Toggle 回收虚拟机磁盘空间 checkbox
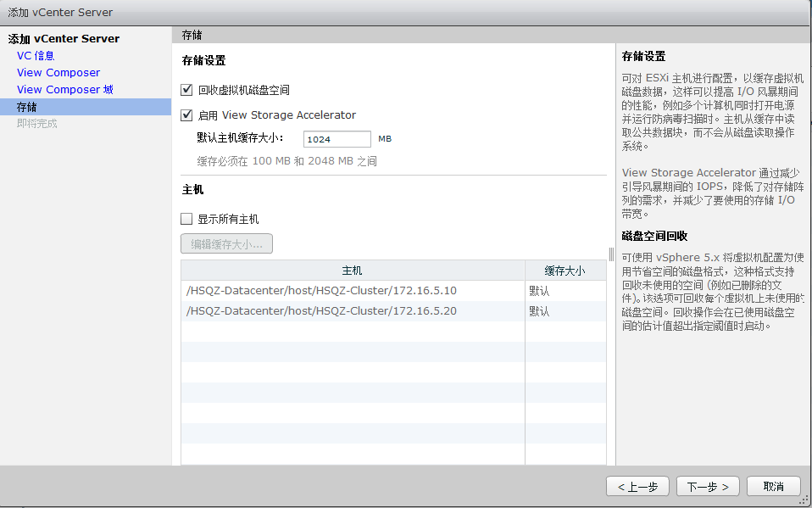This screenshot has width=812, height=508. coord(186,90)
